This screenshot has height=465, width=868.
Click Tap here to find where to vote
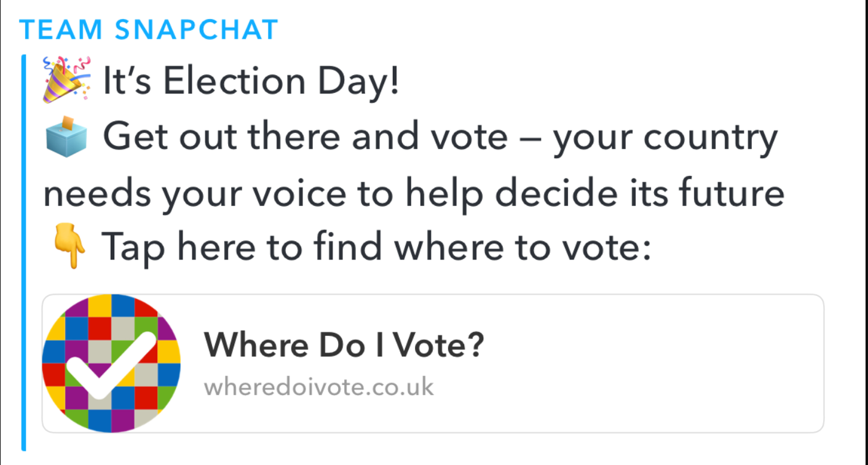(x=376, y=247)
